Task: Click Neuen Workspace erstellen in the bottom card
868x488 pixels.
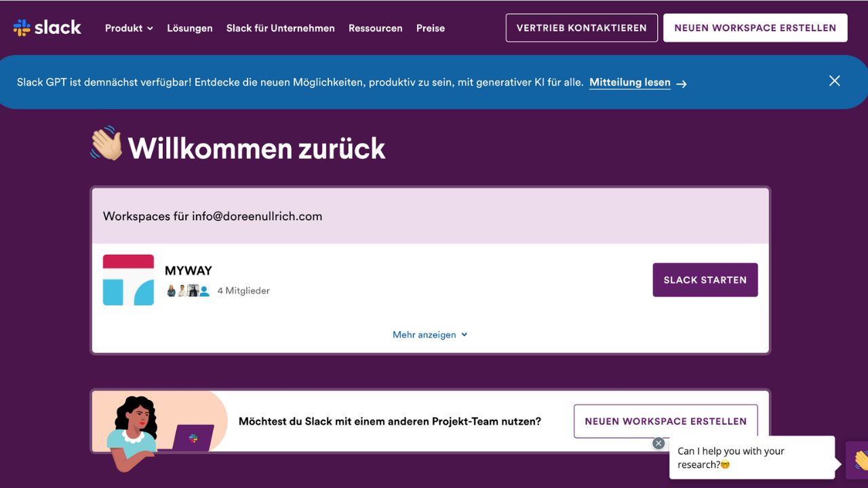Action: pyautogui.click(x=665, y=421)
